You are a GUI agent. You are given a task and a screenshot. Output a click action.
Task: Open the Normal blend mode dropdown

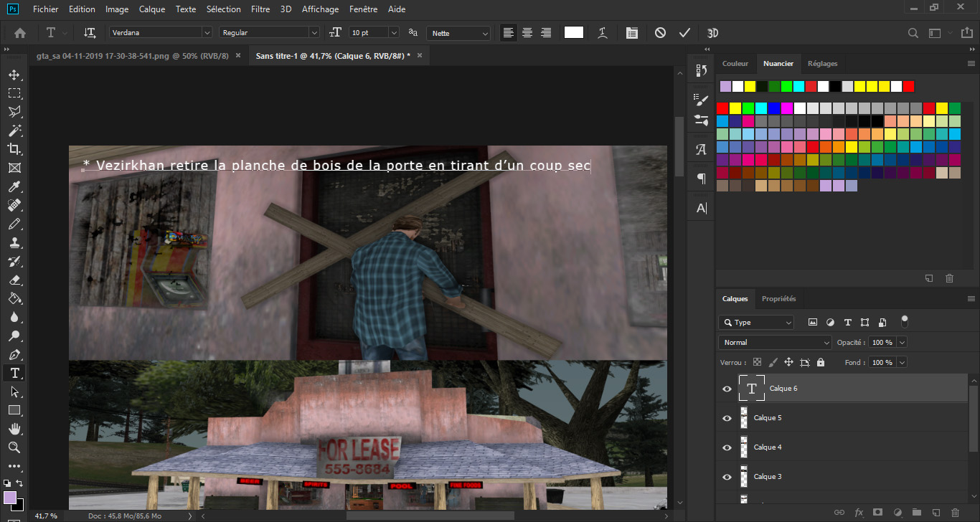775,342
